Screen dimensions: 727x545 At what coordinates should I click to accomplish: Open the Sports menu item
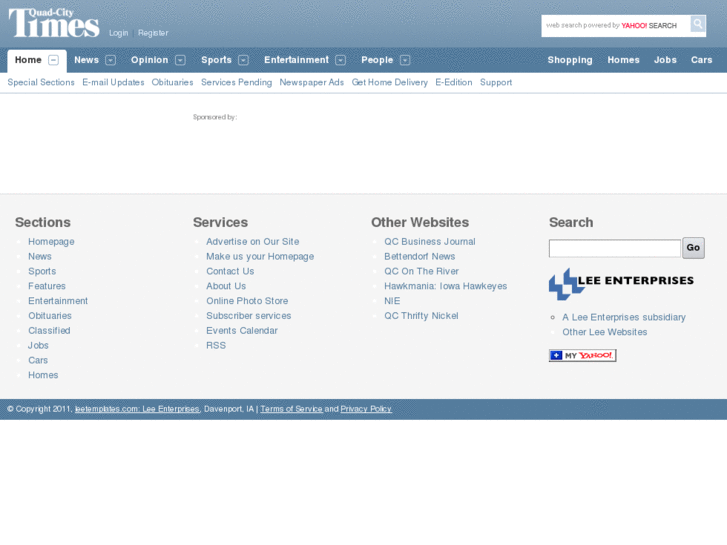217,60
